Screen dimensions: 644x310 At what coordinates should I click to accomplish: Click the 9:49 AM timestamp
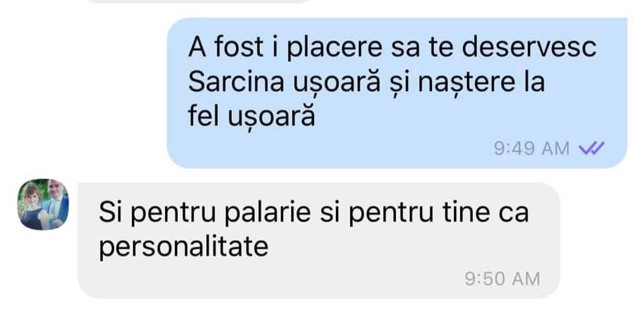coord(531,148)
